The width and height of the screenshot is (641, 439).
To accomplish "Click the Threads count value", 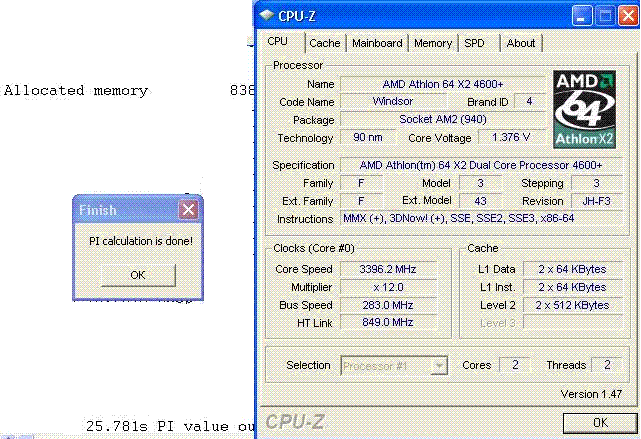I will coord(607,365).
